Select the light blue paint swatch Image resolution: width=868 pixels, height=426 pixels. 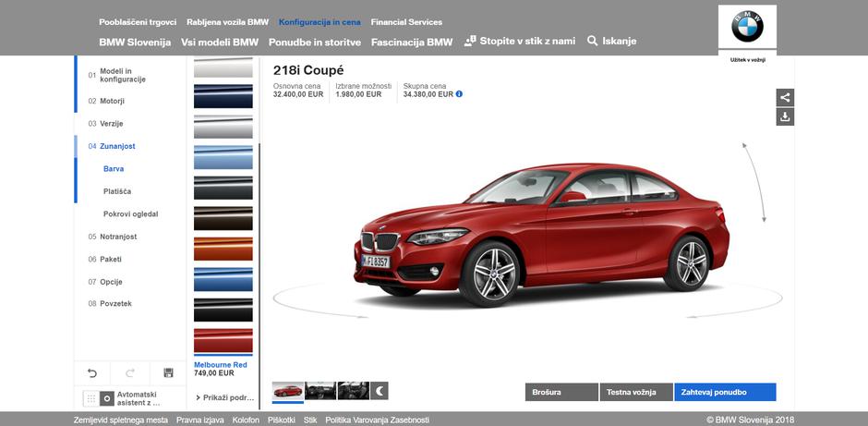[223, 157]
